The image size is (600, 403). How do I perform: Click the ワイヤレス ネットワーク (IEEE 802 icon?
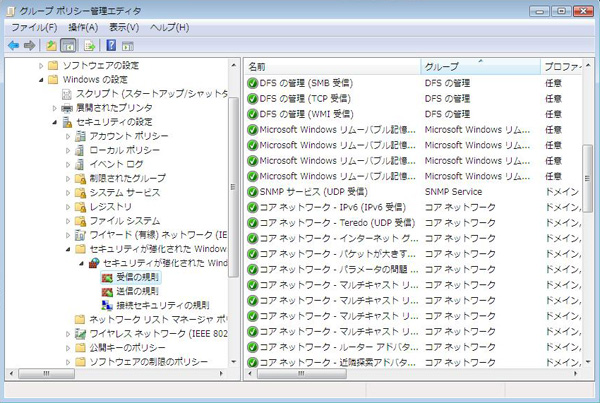click(80, 334)
